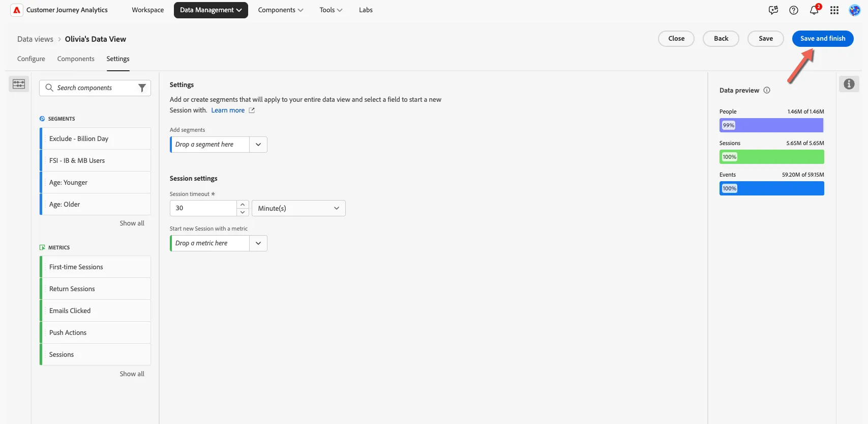Image resolution: width=868 pixels, height=424 pixels.
Task: Expand the Tools menu
Action: pos(331,10)
